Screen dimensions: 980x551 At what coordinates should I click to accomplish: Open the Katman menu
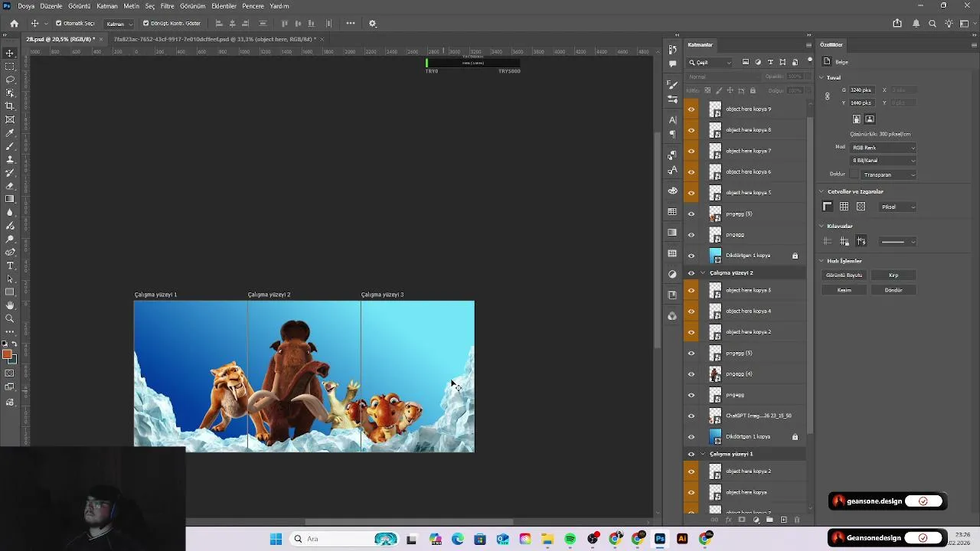point(107,6)
